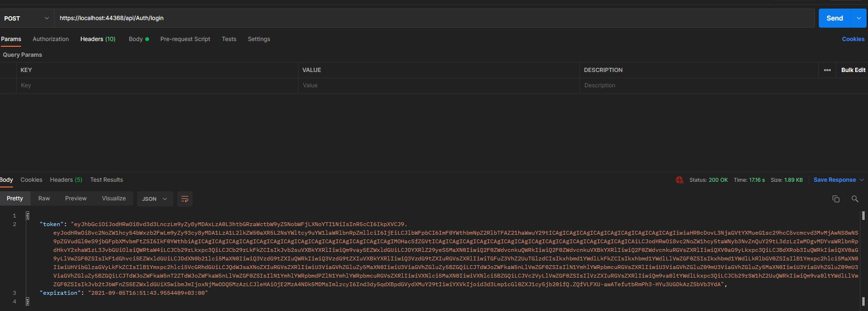Click the "token" key in response
Image resolution: width=868 pixels, height=311 pixels.
pos(52,224)
